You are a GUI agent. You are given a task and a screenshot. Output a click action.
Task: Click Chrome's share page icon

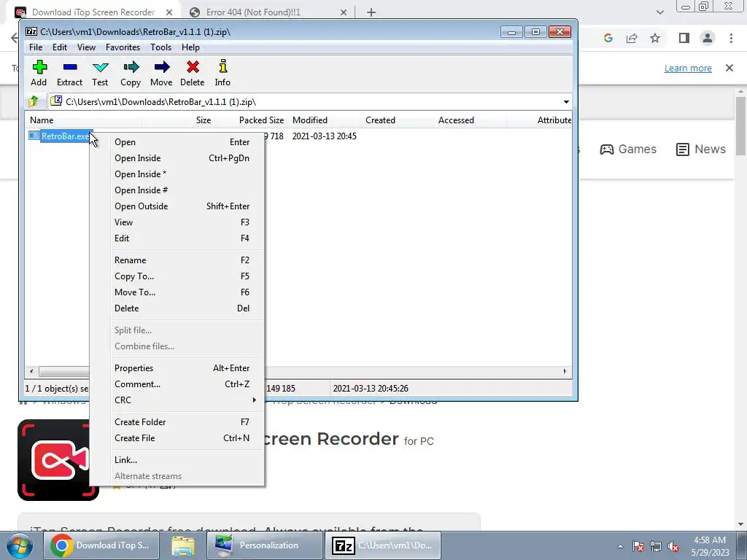pos(632,38)
